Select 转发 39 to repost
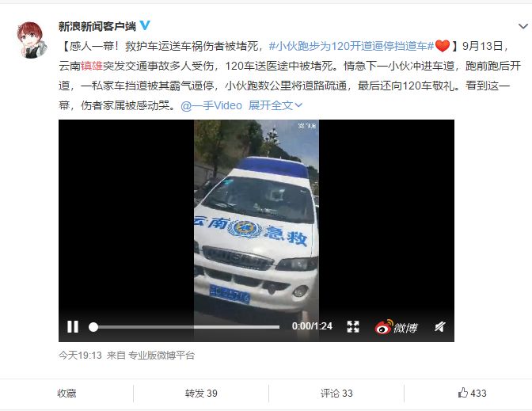Screen dimensions: 532x411 (x=201, y=394)
